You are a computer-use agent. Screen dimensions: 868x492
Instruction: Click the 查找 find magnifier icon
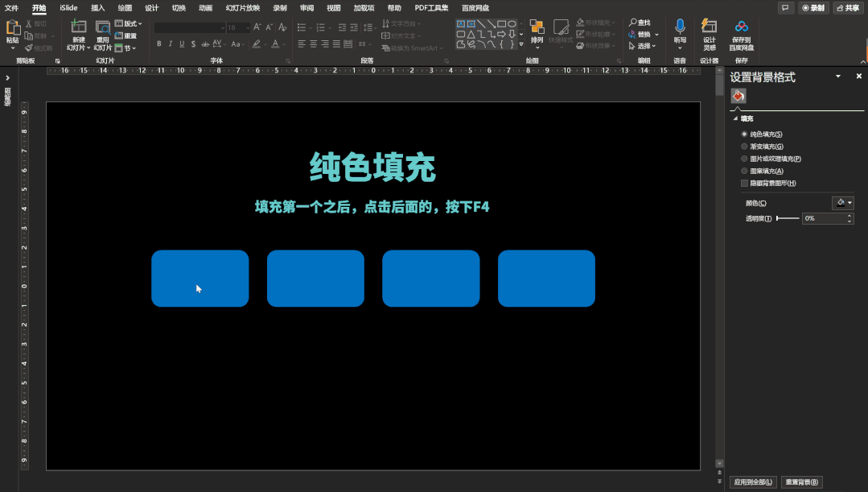pos(633,23)
